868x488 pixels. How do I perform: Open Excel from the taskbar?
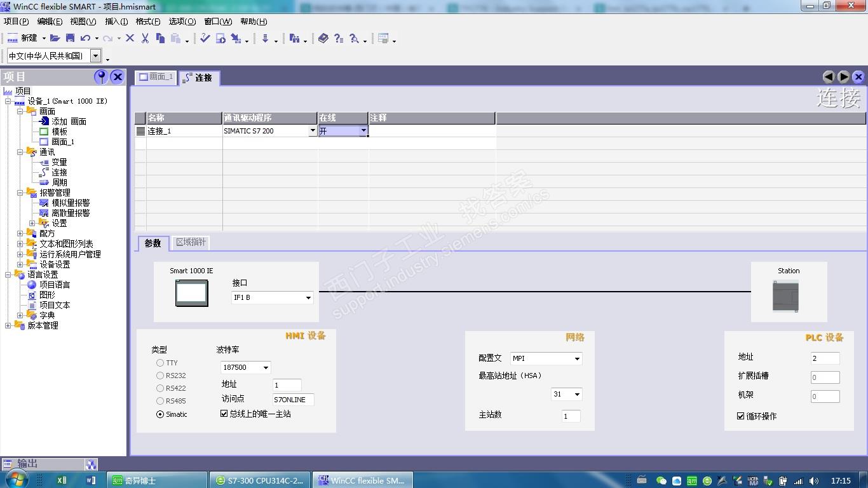coord(62,480)
